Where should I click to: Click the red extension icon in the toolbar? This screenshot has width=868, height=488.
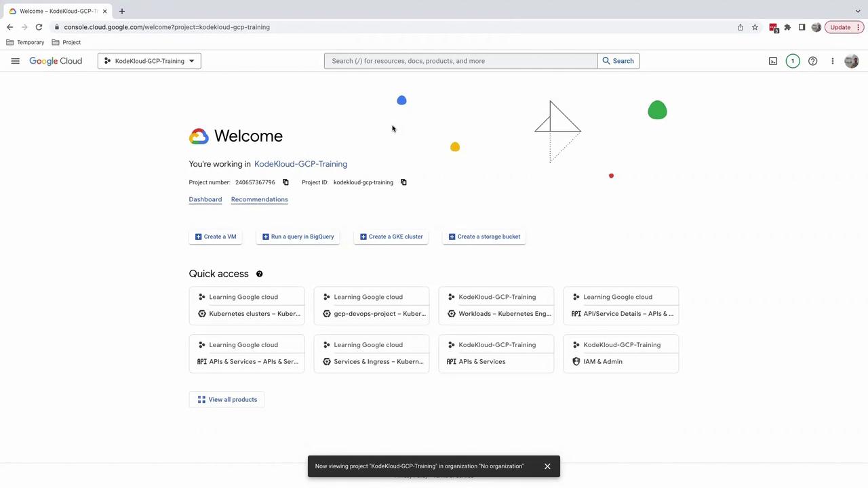pyautogui.click(x=773, y=28)
